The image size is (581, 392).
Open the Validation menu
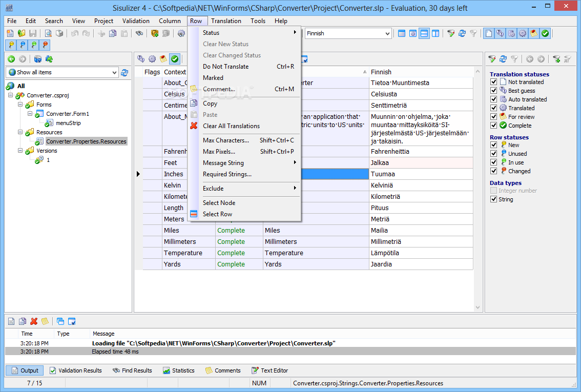click(x=136, y=21)
